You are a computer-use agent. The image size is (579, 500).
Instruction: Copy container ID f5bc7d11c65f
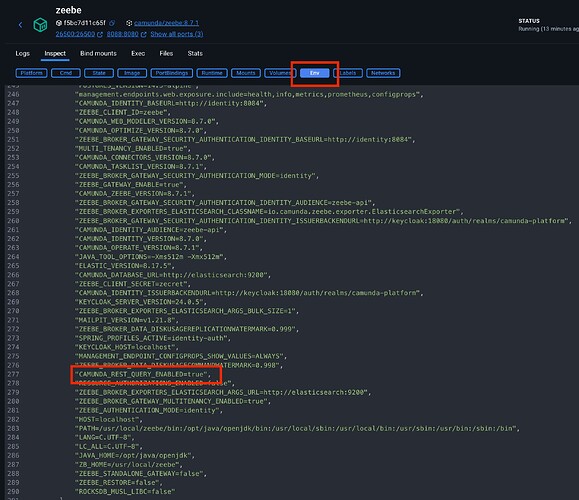pos(112,23)
